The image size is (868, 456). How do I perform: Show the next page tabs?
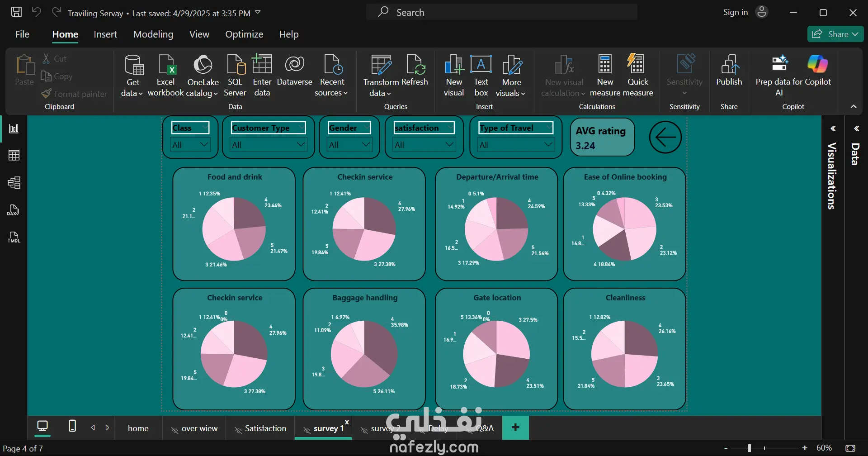(107, 427)
